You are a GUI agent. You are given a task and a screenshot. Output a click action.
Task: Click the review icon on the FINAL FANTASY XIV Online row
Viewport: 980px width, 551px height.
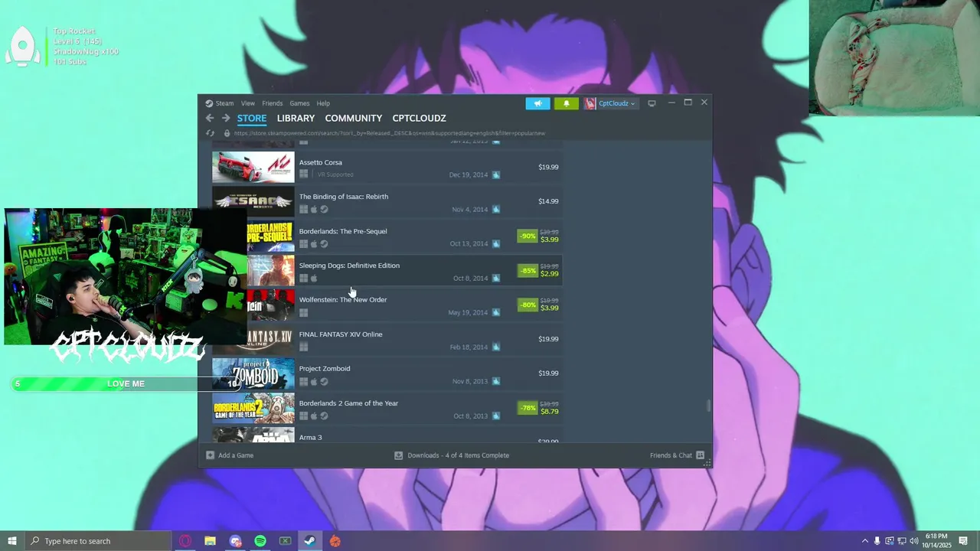pyautogui.click(x=496, y=347)
